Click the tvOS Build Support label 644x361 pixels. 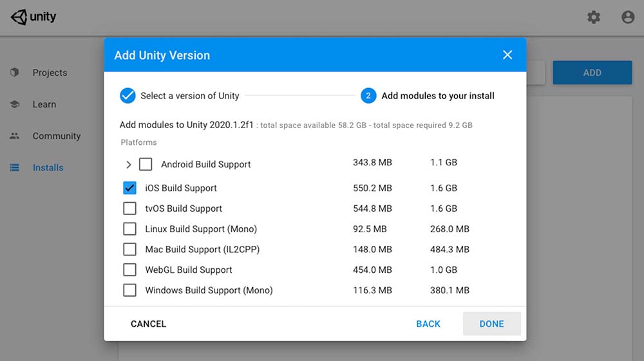point(184,208)
